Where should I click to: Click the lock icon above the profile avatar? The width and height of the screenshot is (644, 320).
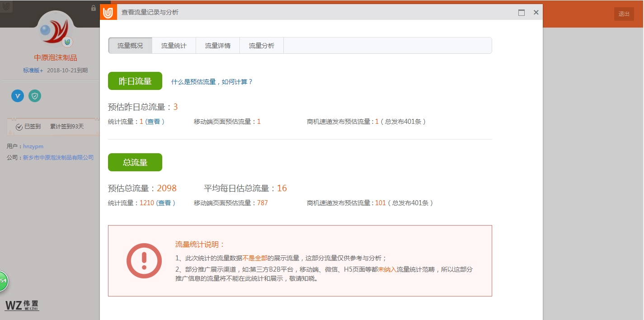coord(94,8)
